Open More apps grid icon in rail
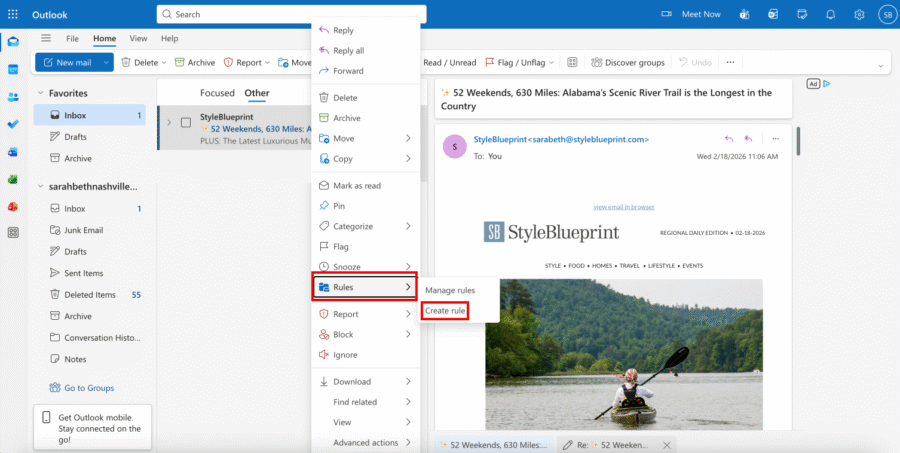900x453 pixels. tap(13, 233)
